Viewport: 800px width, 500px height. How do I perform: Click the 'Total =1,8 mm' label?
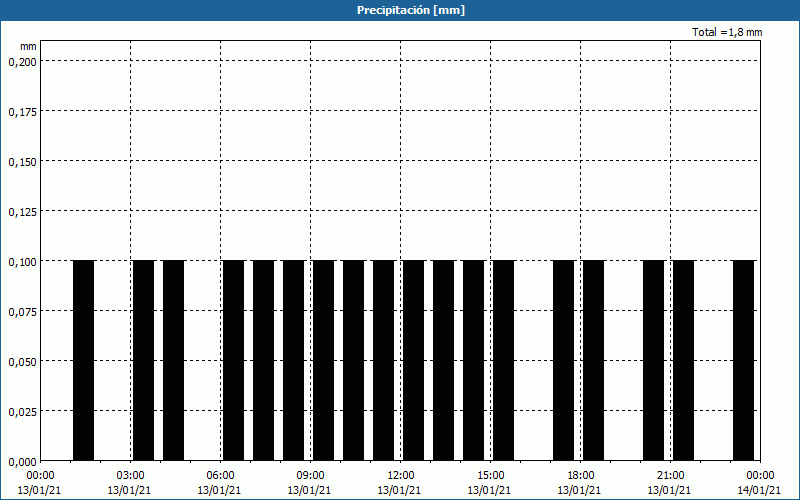(x=727, y=32)
